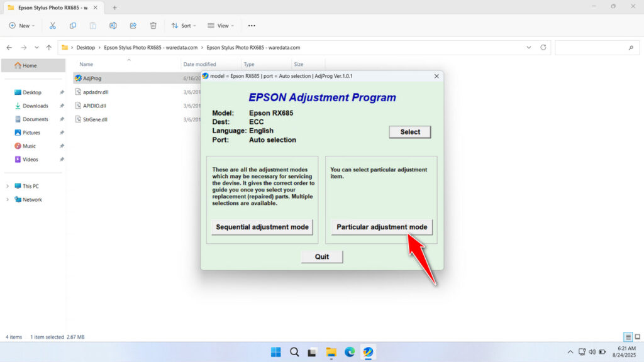Screen dimensions: 644x362
Task: Expand the This PC tree node
Action: tap(7, 186)
